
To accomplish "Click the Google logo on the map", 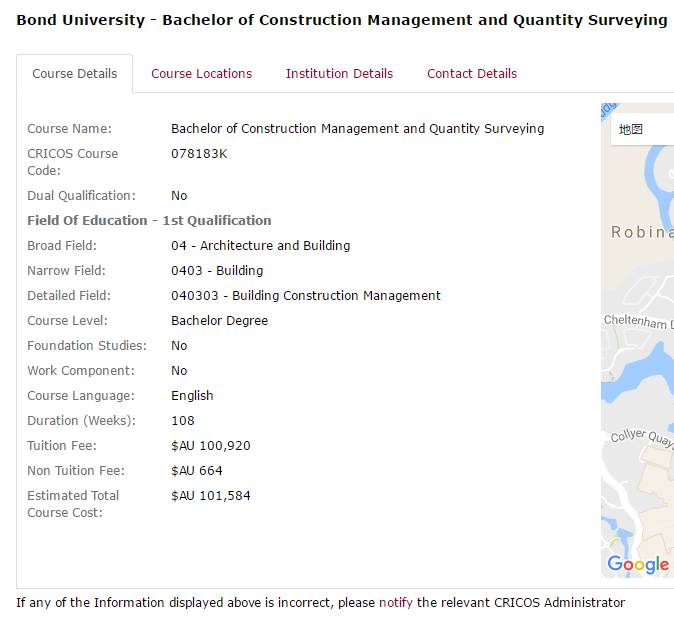I will 638,564.
